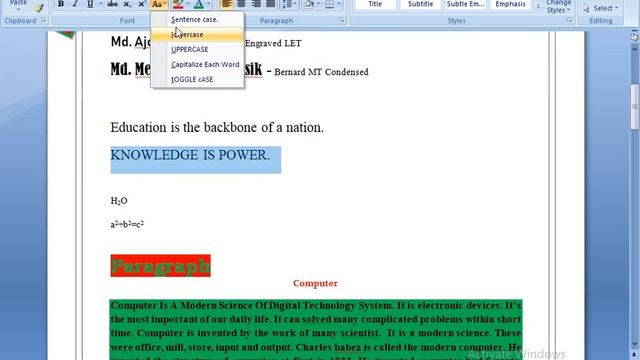The height and width of the screenshot is (360, 640).
Task: Click the a²+b²=c² equation text
Action: click(x=127, y=224)
